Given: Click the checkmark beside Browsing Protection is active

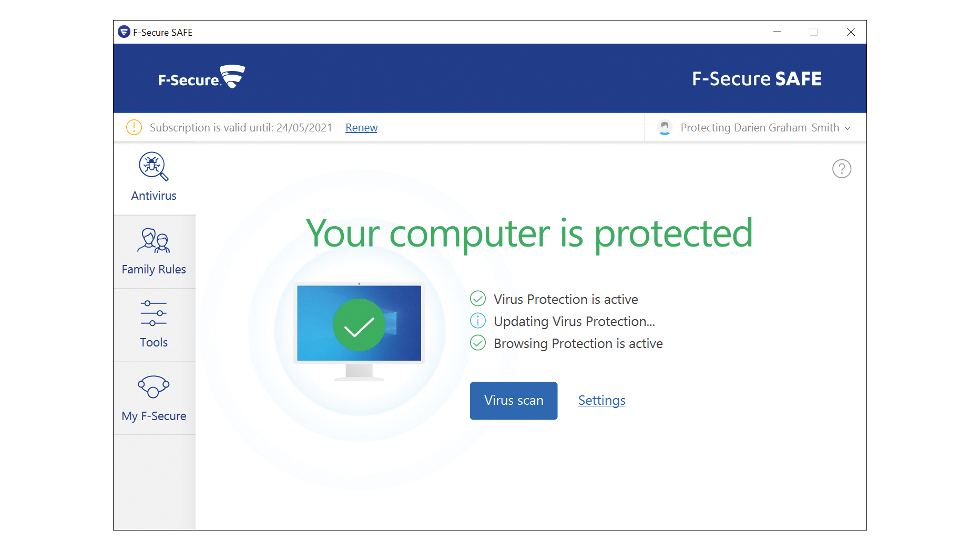Looking at the screenshot, I should coord(477,343).
